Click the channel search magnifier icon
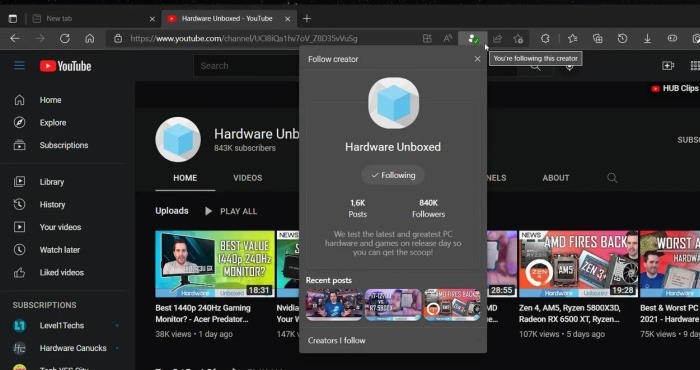The image size is (700, 370). point(612,178)
